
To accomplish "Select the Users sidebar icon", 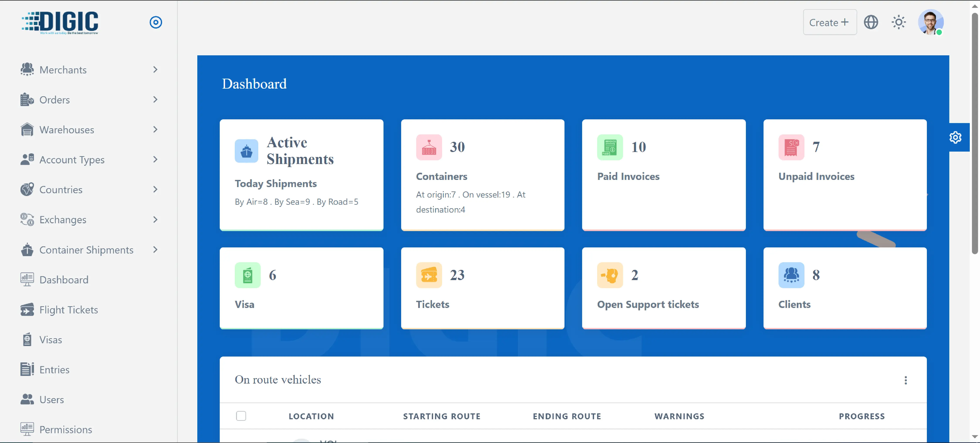I will 27,399.
